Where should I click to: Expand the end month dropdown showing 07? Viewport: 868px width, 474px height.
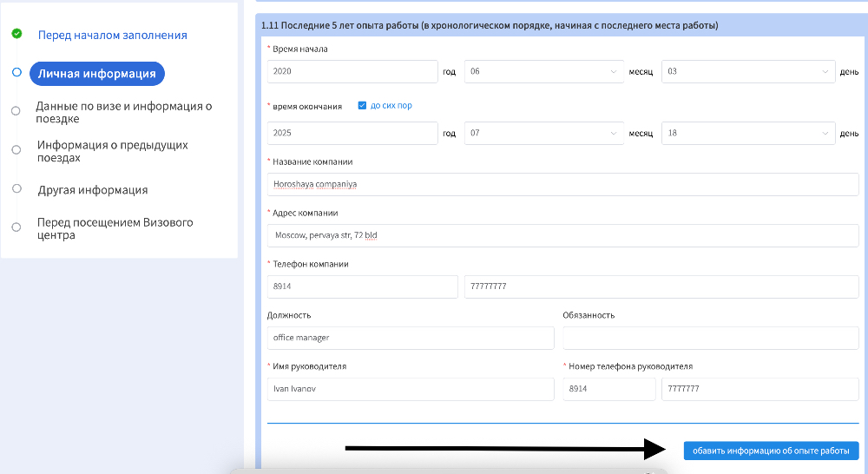point(544,134)
